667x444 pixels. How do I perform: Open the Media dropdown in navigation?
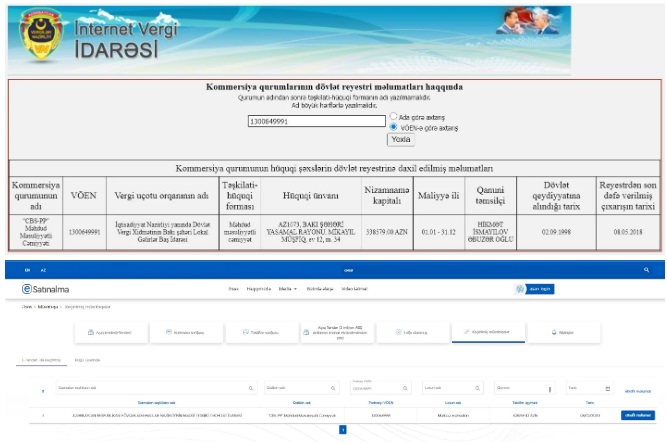click(285, 289)
